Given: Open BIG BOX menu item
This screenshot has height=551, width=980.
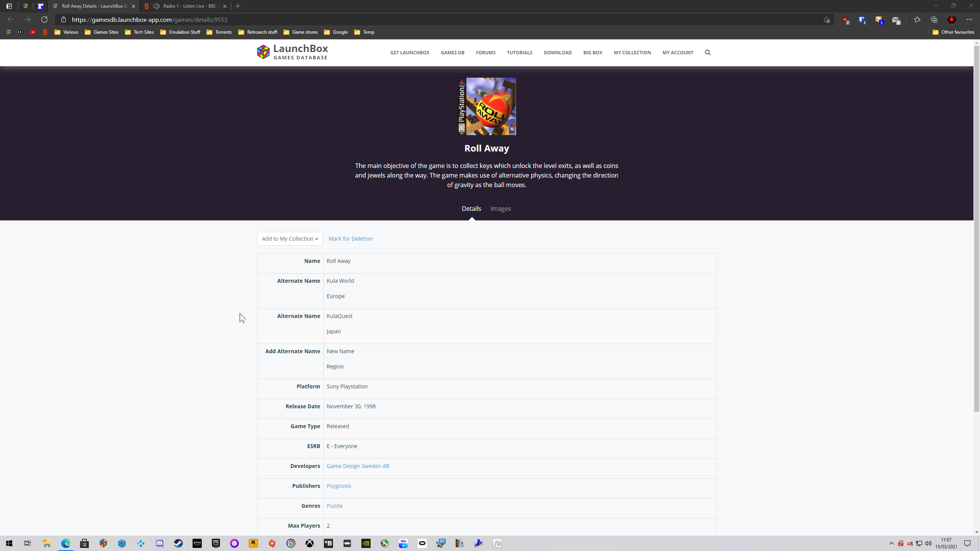Looking at the screenshot, I should pos(593,52).
